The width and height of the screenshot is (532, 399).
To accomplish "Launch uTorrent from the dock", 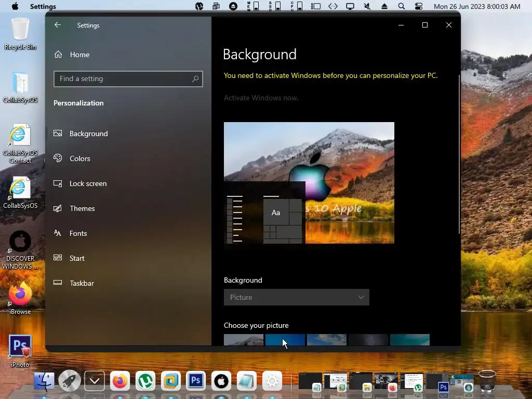I will [x=145, y=381].
